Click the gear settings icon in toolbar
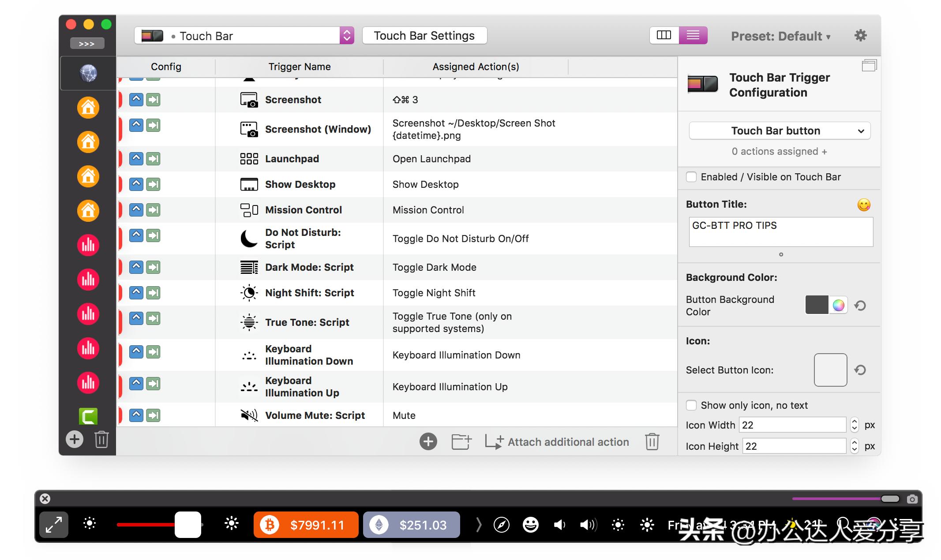 point(860,36)
